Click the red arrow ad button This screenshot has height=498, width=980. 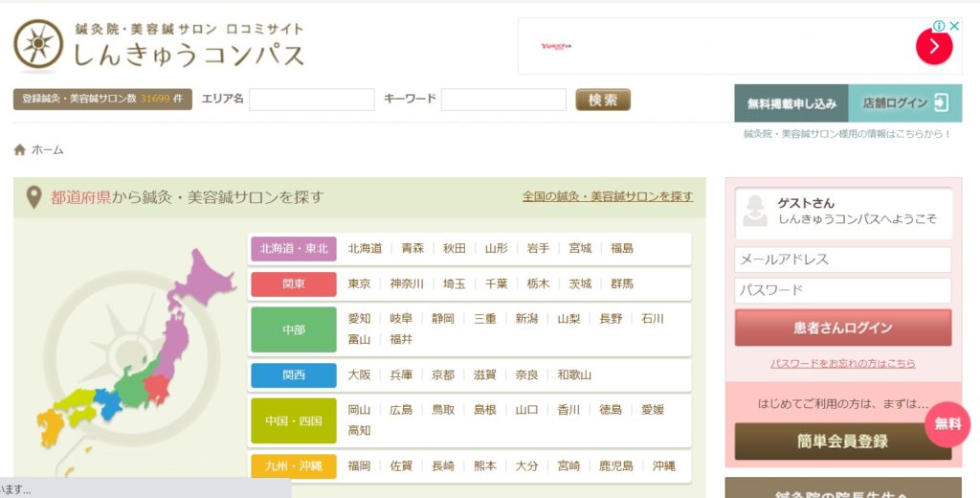[x=934, y=47]
